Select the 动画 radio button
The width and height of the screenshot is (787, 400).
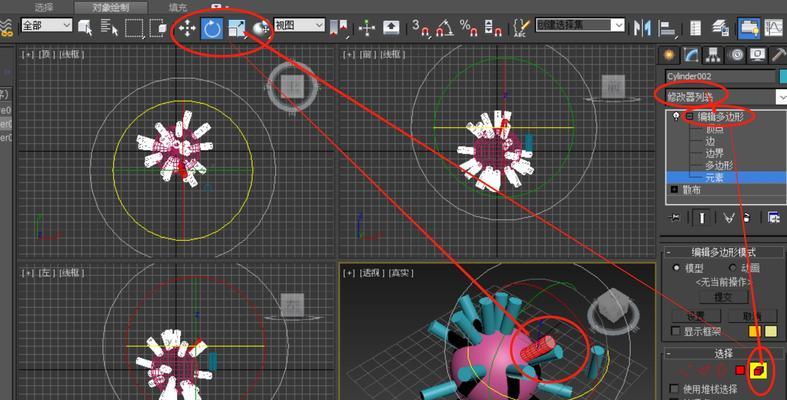tap(733, 268)
